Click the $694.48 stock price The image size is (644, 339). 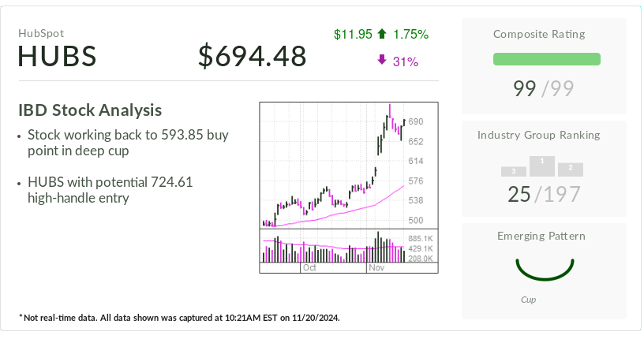(252, 57)
